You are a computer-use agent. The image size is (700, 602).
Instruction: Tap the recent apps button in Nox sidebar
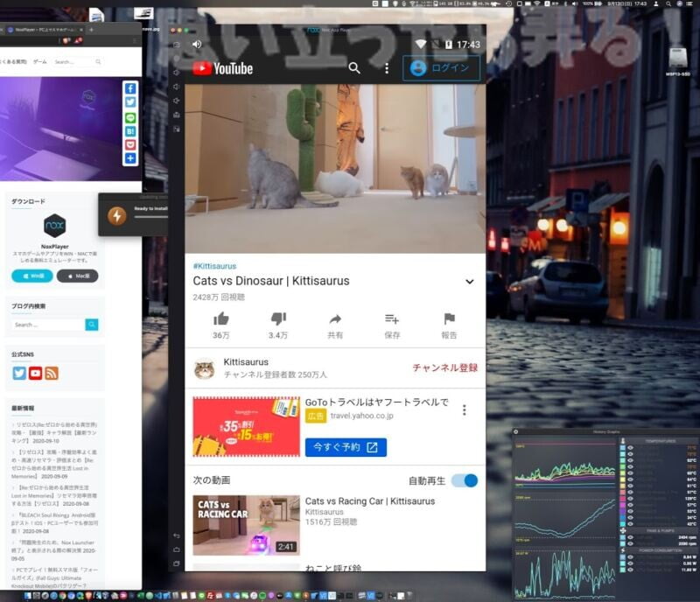[x=177, y=564]
